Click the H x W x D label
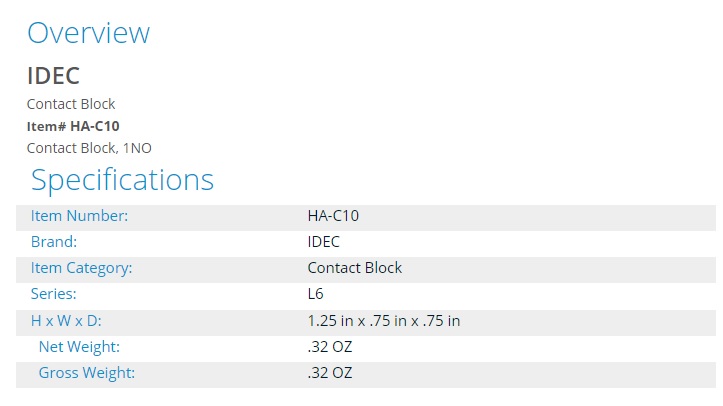 [x=66, y=321]
